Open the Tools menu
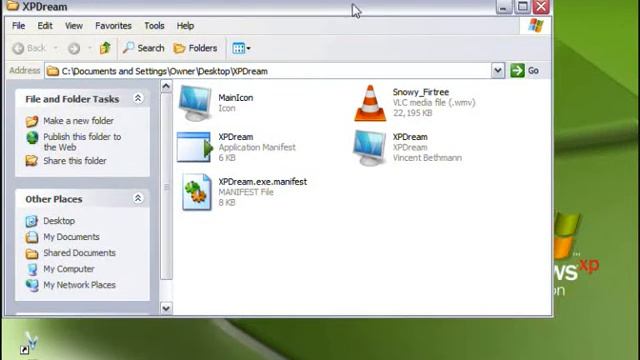 [x=154, y=26]
